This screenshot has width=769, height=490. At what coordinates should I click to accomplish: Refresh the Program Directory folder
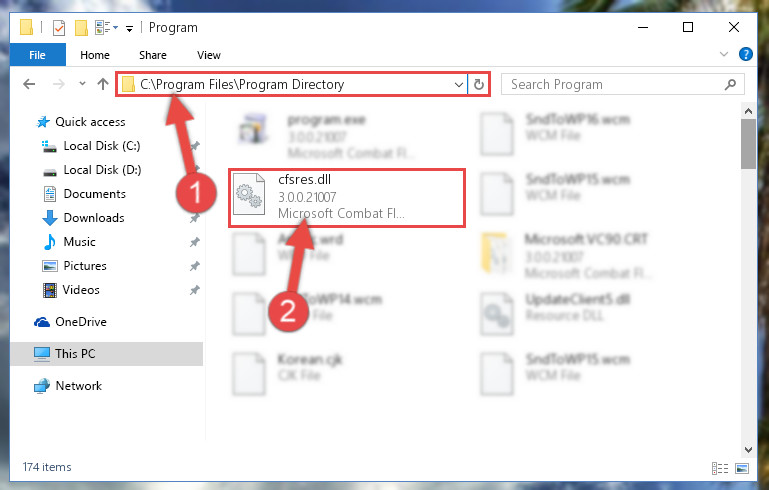[479, 84]
